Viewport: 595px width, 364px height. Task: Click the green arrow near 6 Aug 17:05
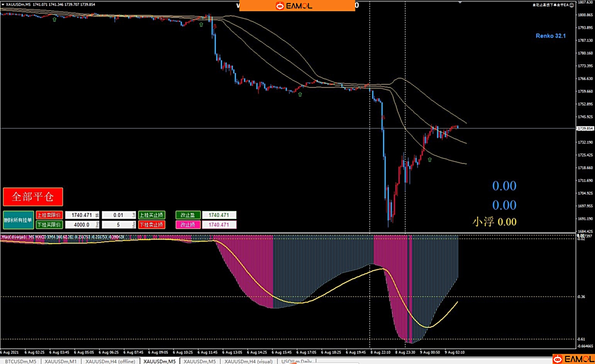[x=300, y=94]
